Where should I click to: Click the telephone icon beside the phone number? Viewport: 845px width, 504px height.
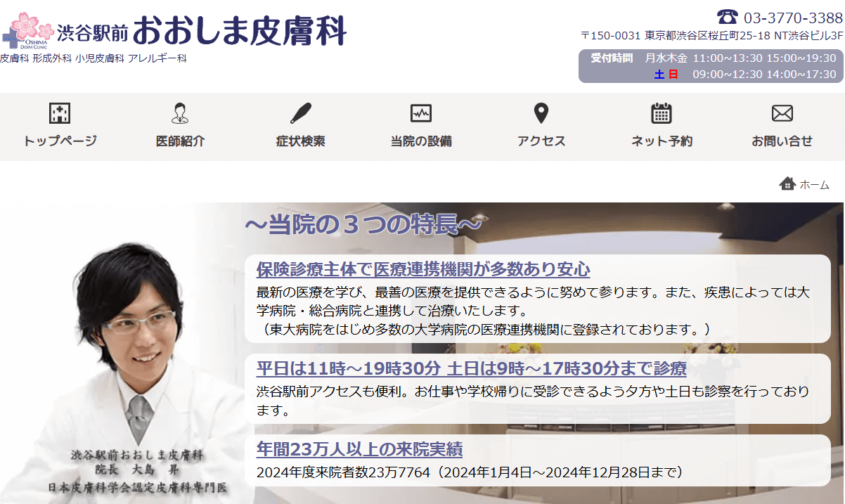click(728, 17)
